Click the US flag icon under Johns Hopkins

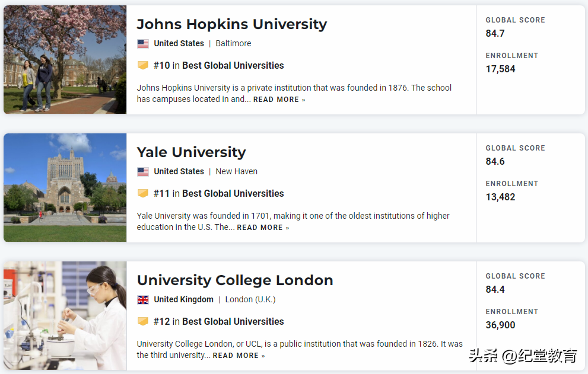(x=143, y=43)
